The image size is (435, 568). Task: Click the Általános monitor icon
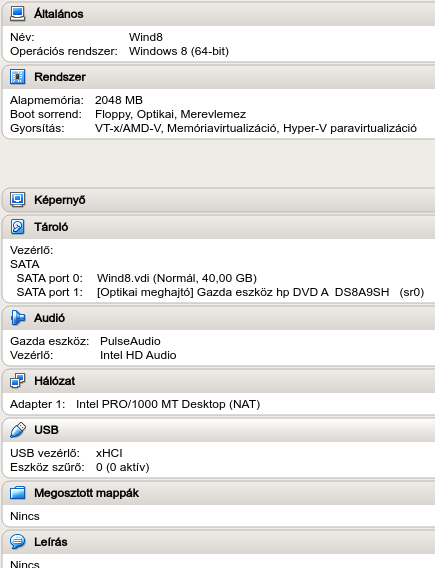(17, 13)
